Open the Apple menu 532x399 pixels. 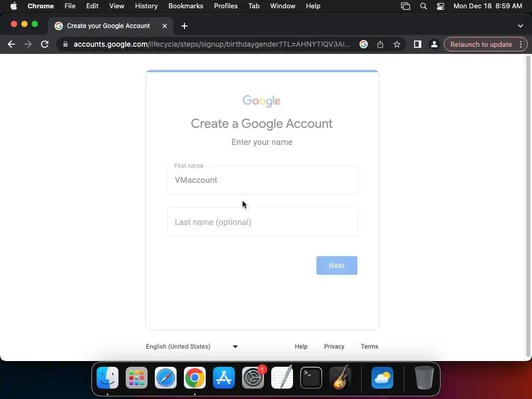[x=14, y=6]
